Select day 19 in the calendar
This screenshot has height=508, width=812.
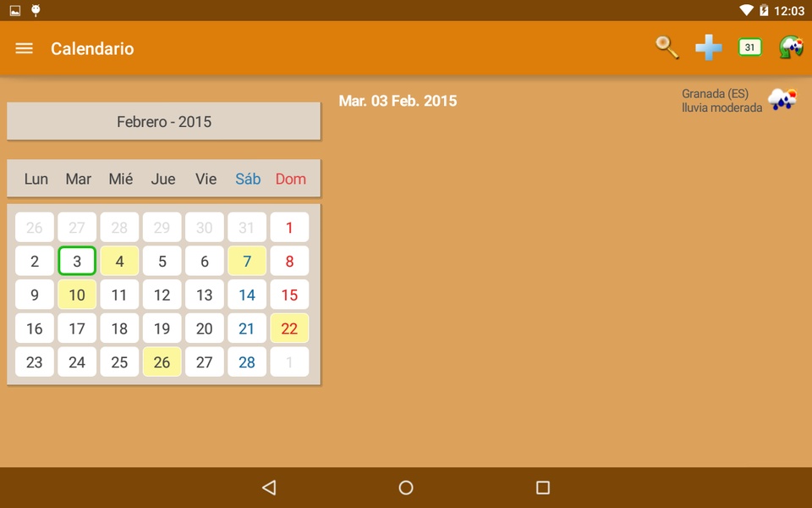click(162, 329)
